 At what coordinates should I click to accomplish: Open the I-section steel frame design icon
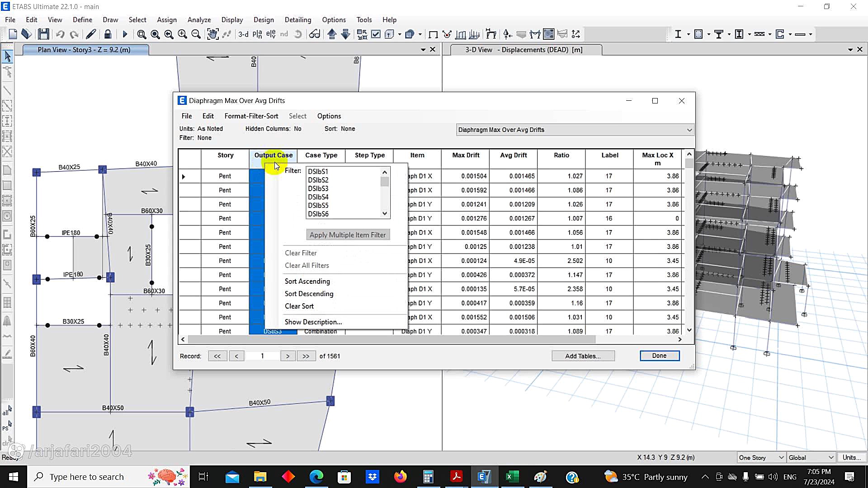[678, 34]
